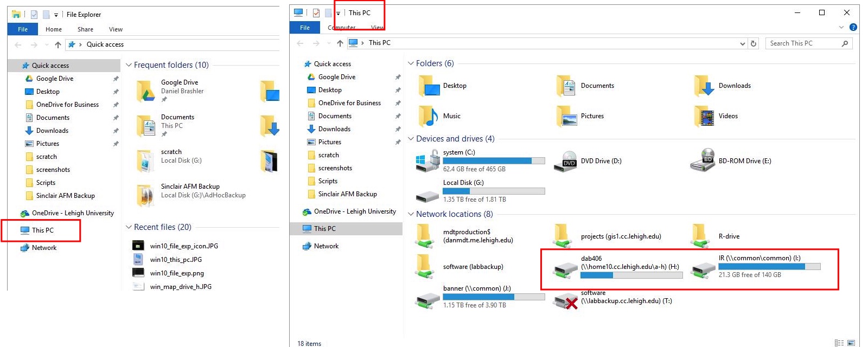868x347 pixels.
Task: Open software (labbackup) network folder icon
Action: click(x=424, y=267)
